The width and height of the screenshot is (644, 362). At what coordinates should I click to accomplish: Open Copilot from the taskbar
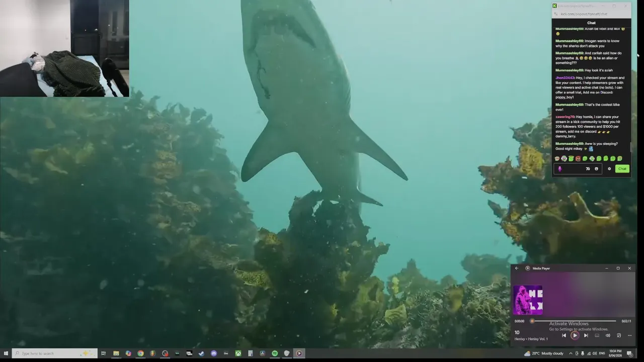(x=128, y=353)
